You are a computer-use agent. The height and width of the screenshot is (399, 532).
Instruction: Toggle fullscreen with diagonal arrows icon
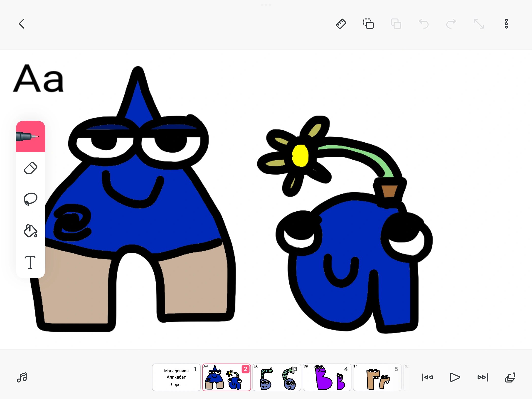(x=479, y=24)
